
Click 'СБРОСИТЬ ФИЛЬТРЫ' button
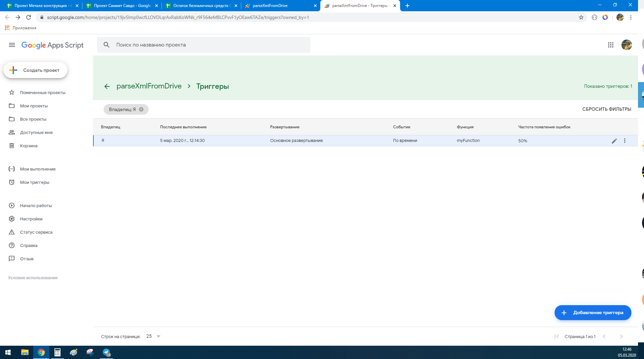(x=606, y=109)
